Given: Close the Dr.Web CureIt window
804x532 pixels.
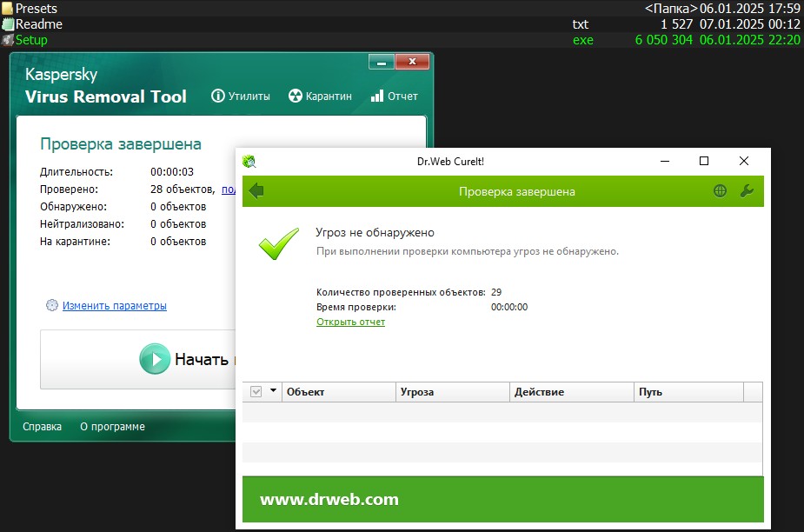Looking at the screenshot, I should [x=744, y=161].
